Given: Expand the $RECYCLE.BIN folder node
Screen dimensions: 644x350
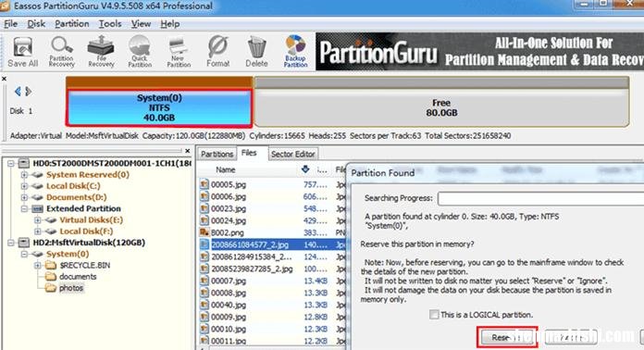Looking at the screenshot, I should [x=37, y=266].
